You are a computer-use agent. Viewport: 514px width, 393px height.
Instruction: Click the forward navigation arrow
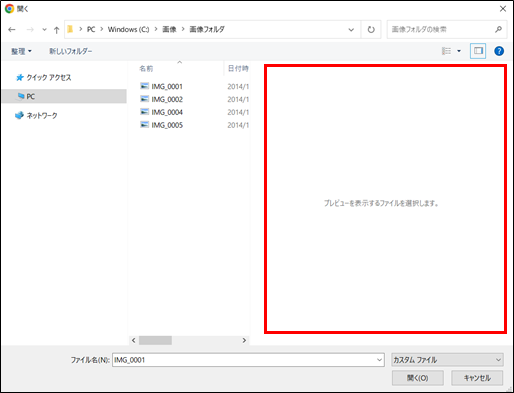click(x=30, y=30)
